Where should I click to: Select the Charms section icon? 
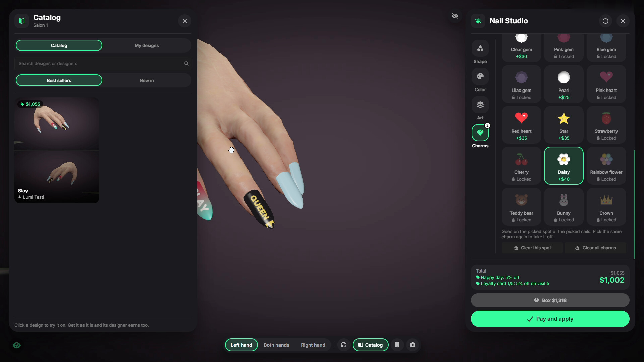480,133
